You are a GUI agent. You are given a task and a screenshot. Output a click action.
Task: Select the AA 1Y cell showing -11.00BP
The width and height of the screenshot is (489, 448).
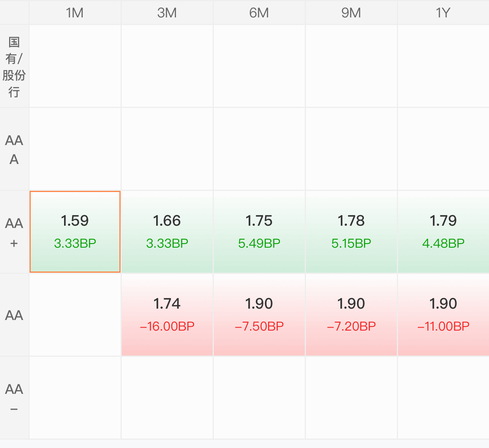click(x=444, y=315)
